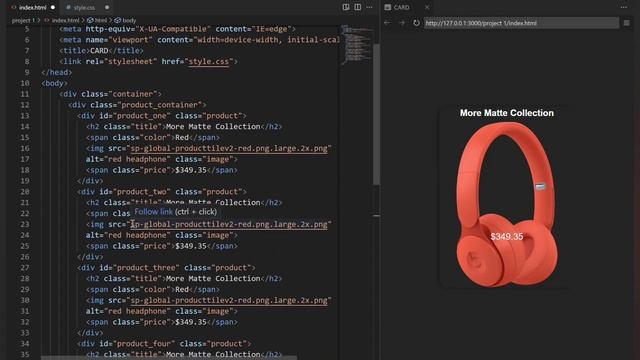Click the red headphone image in the preview
The height and width of the screenshot is (360, 640).
coord(507,204)
